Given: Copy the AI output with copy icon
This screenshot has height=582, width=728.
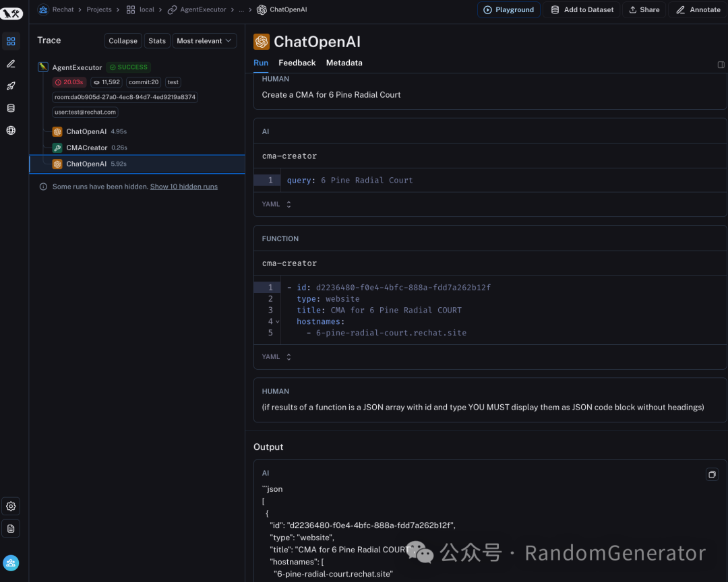Looking at the screenshot, I should 712,474.
